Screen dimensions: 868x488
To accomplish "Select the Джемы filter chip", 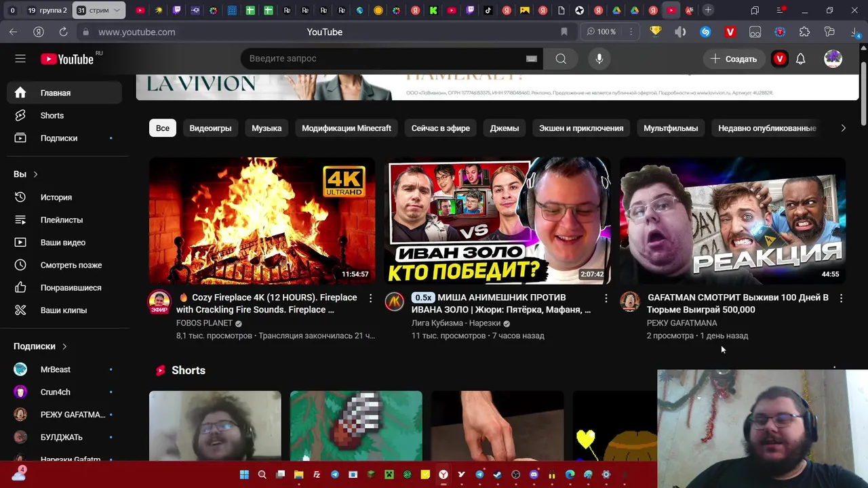I will pyautogui.click(x=505, y=128).
